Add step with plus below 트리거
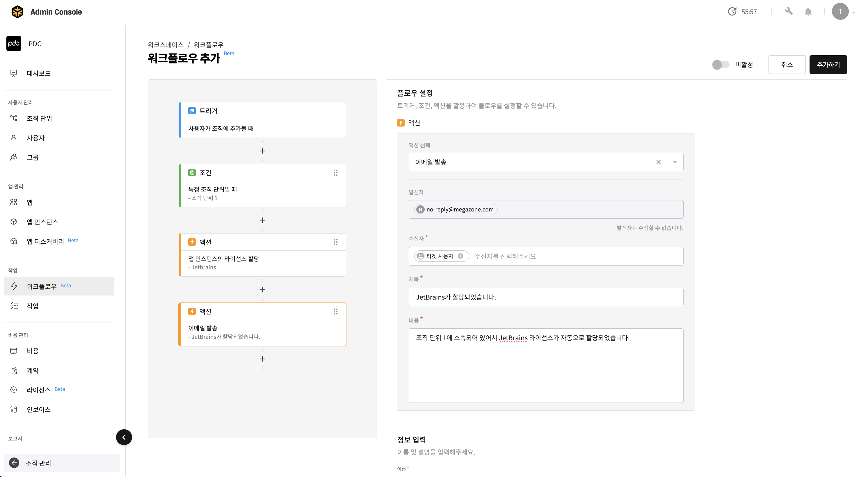 [262, 151]
